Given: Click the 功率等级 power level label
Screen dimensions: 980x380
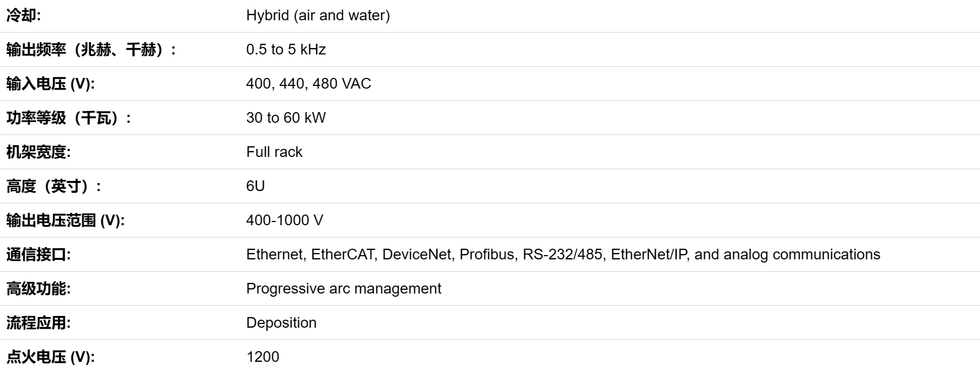Looking at the screenshot, I should pos(68,118).
